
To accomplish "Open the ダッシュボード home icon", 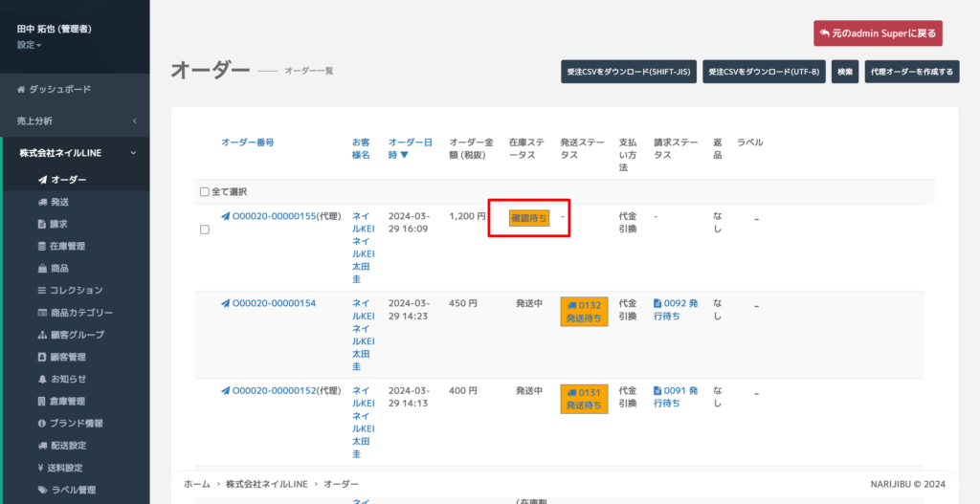I will click(21, 89).
